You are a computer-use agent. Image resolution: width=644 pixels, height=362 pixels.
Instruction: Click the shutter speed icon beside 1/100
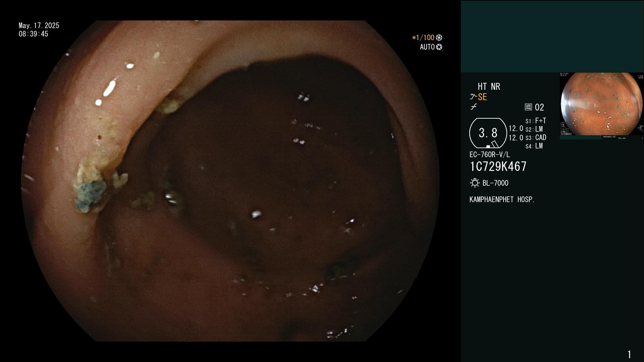tap(439, 38)
